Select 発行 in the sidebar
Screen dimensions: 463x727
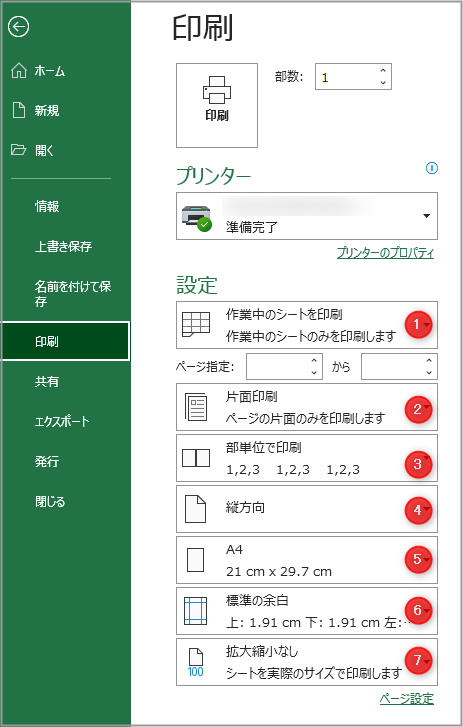[x=47, y=462]
